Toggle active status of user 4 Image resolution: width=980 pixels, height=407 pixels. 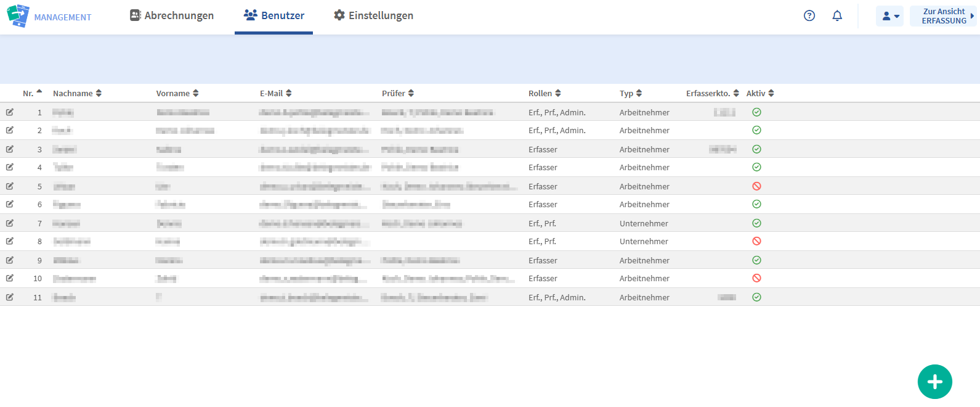click(x=757, y=167)
